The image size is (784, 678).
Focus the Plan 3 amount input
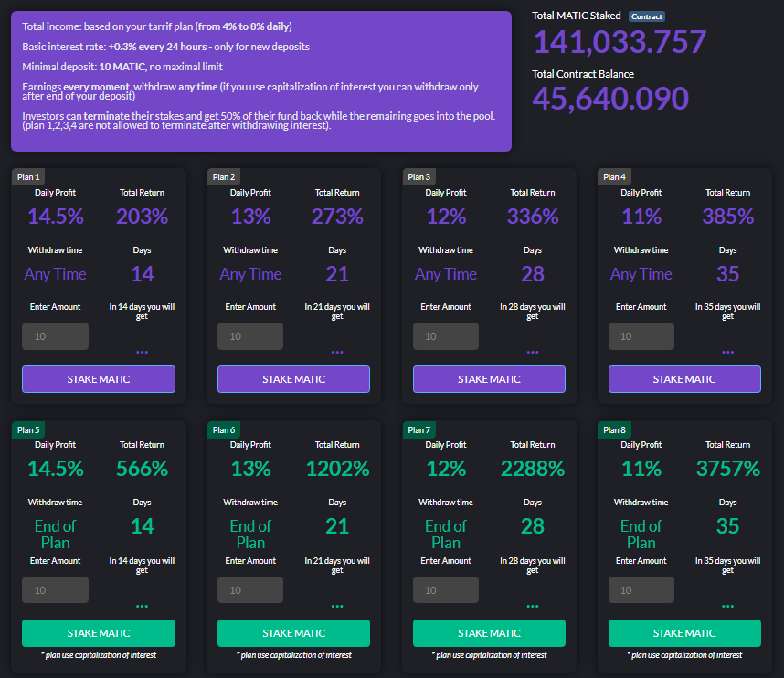[446, 336]
